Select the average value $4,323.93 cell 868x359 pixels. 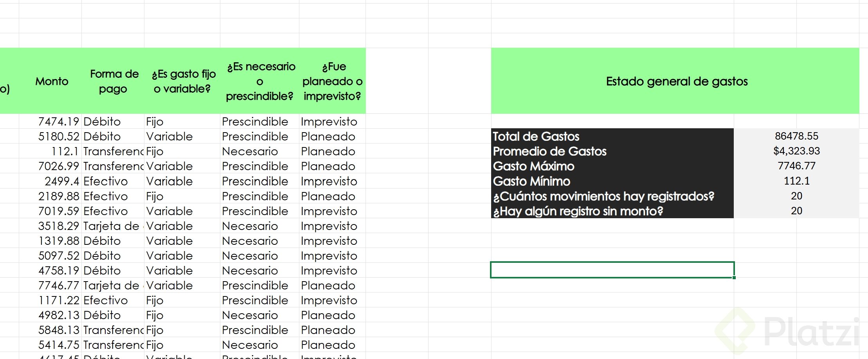pyautogui.click(x=796, y=151)
